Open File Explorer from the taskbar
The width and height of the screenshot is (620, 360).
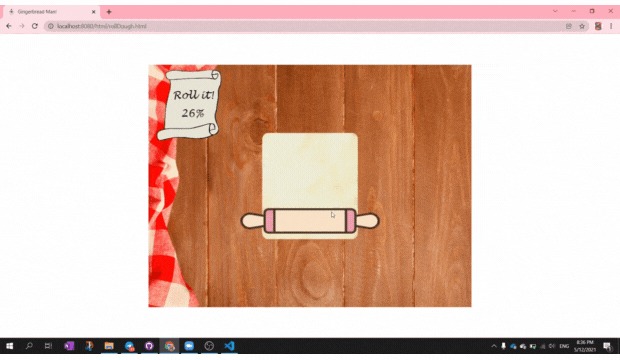[109, 346]
